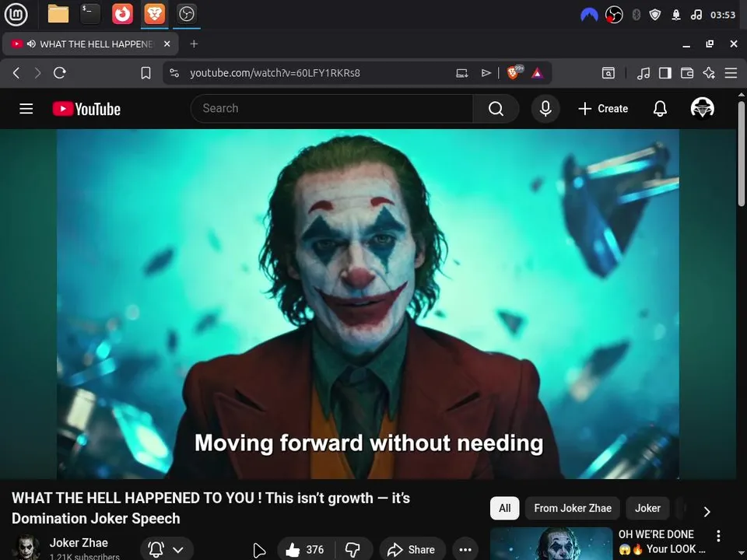Open the Brave music note toolbar icon
The width and height of the screenshot is (747, 560).
pyautogui.click(x=644, y=73)
